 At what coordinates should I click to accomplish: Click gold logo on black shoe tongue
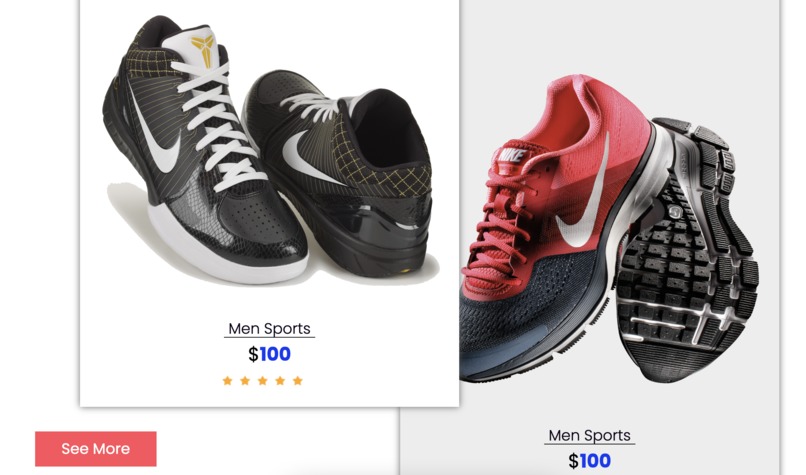click(x=202, y=50)
